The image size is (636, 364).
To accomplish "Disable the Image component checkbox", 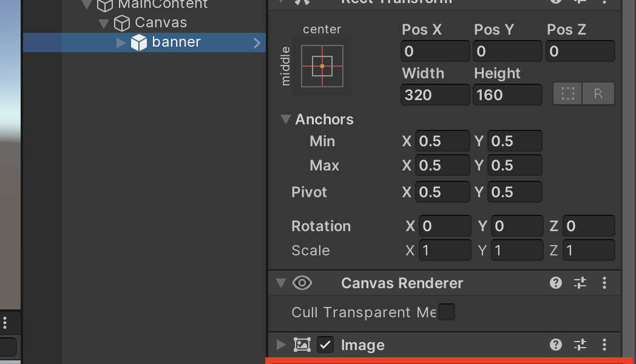I will point(325,345).
